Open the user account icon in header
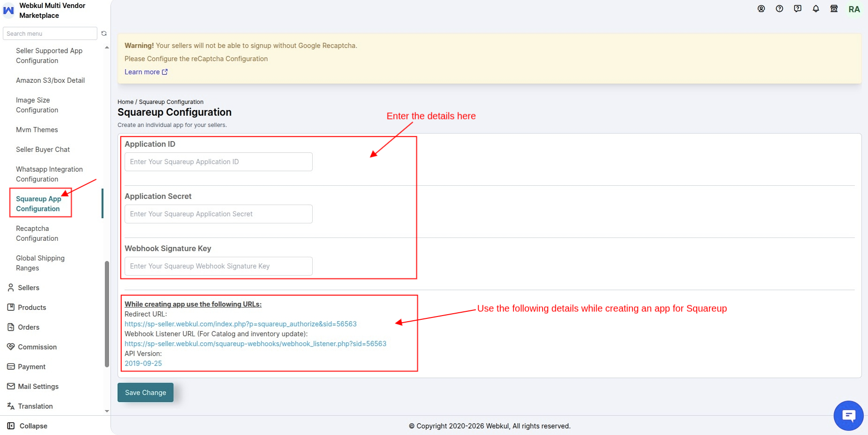Viewport: 868px width, 435px height. pyautogui.click(x=761, y=8)
